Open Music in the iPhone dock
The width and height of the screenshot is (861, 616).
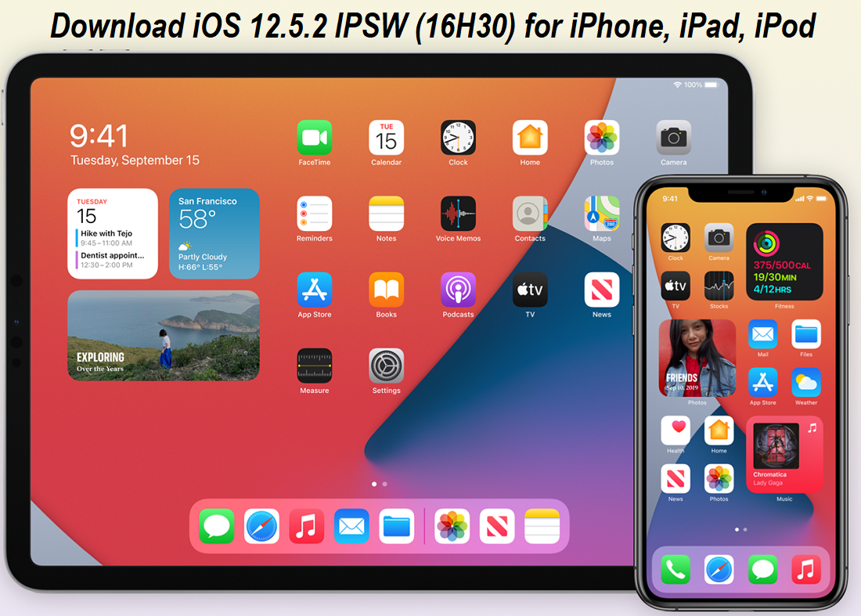coord(806,569)
